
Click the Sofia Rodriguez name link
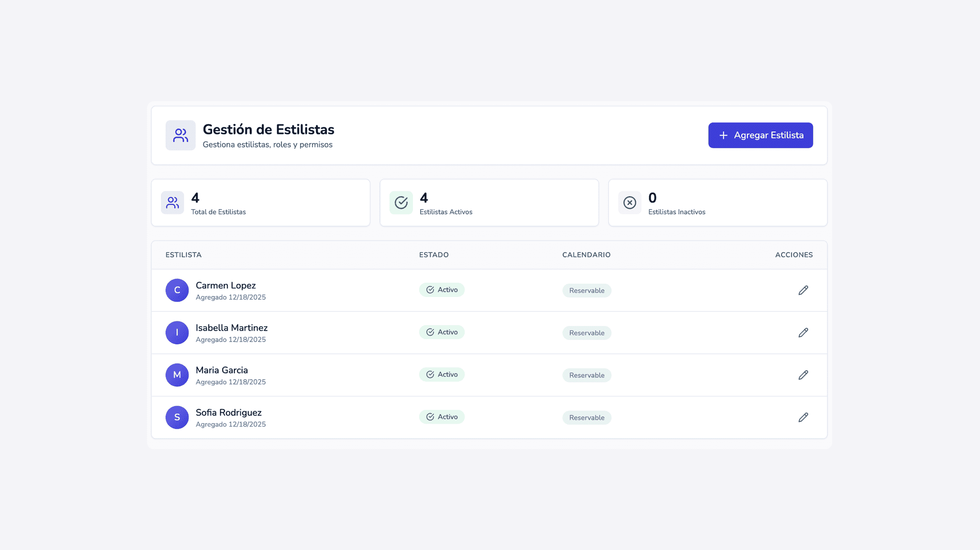point(228,412)
